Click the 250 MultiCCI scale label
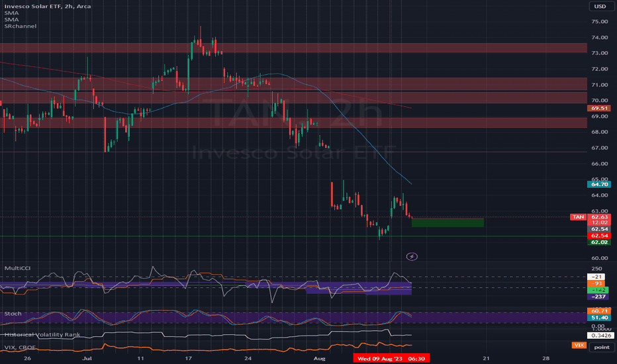Screen dimensions: 617x364 pyautogui.click(x=596, y=269)
